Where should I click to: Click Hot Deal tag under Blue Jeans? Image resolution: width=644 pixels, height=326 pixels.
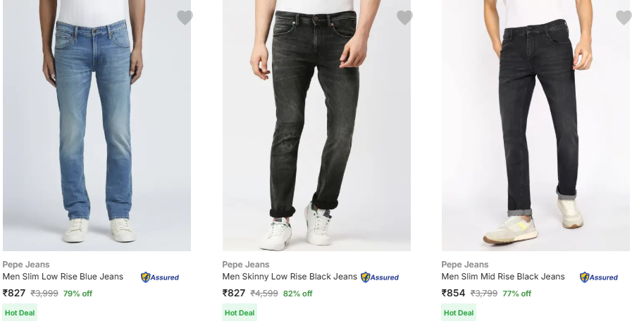[20, 313]
